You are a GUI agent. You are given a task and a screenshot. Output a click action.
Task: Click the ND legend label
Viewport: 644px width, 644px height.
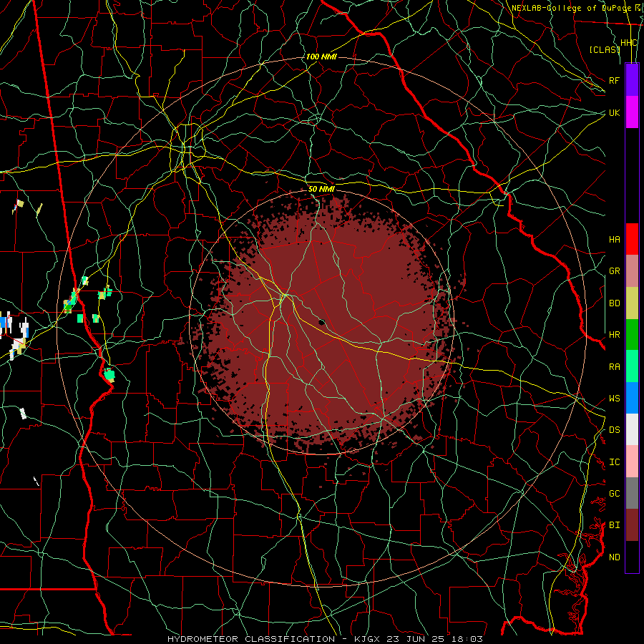click(614, 557)
